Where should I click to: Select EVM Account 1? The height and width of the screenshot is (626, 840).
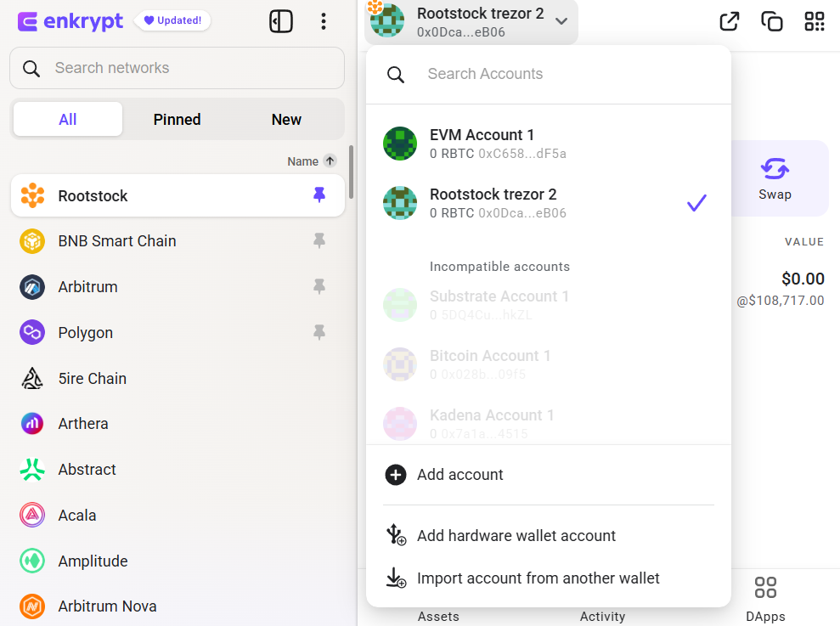[549, 143]
